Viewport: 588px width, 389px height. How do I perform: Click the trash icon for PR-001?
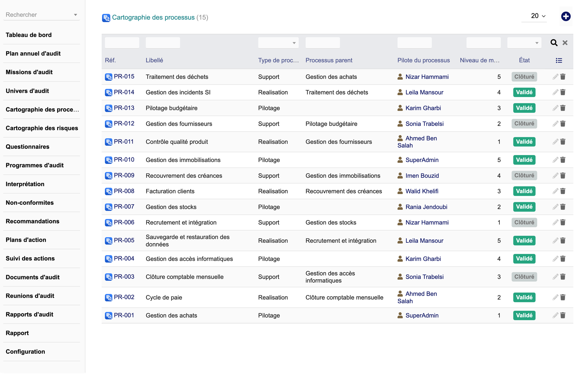tap(563, 315)
